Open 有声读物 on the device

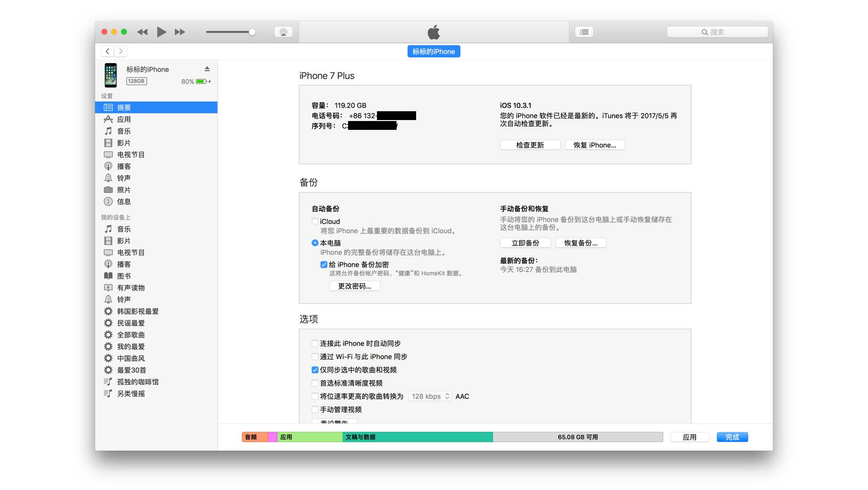156,288
